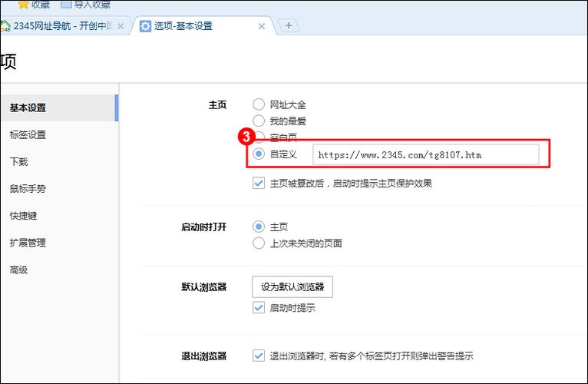
Task: Select the 自定义 homepage radio button
Action: pyautogui.click(x=259, y=154)
